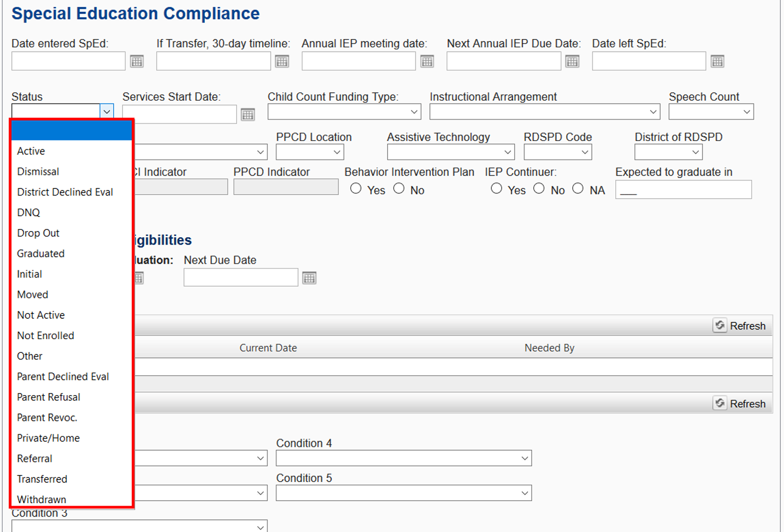Open calendar for Annual IEP meeting date
This screenshot has width=784, height=532.
click(428, 62)
